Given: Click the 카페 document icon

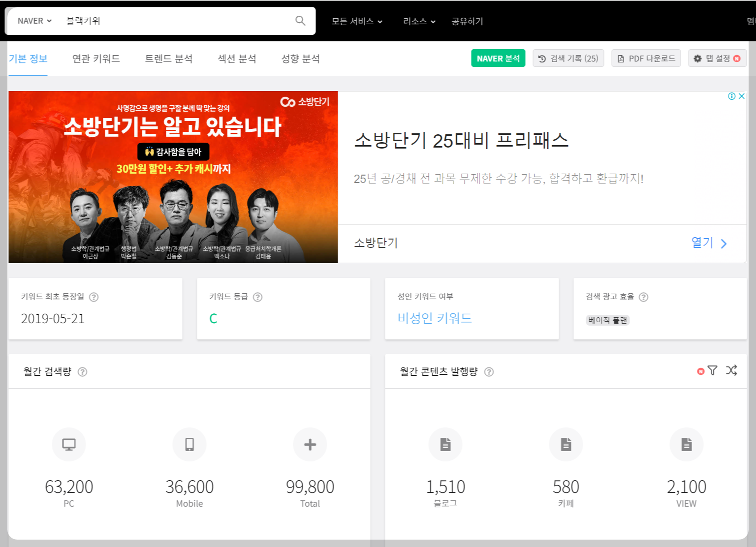Looking at the screenshot, I should pos(566,445).
